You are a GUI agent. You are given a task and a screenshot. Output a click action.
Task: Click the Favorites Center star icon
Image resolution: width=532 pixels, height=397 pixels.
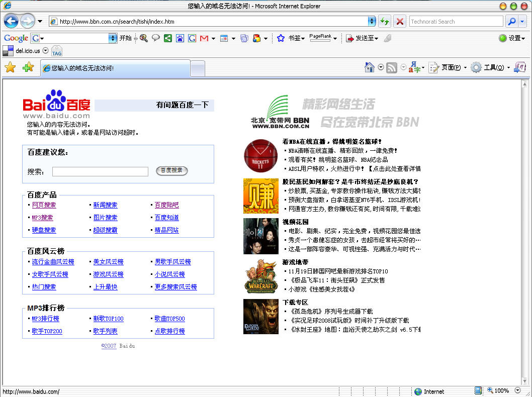(10, 67)
